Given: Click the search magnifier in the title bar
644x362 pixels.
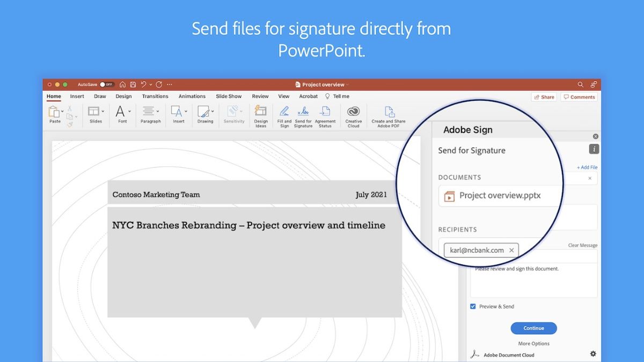Looking at the screenshot, I should 580,85.
